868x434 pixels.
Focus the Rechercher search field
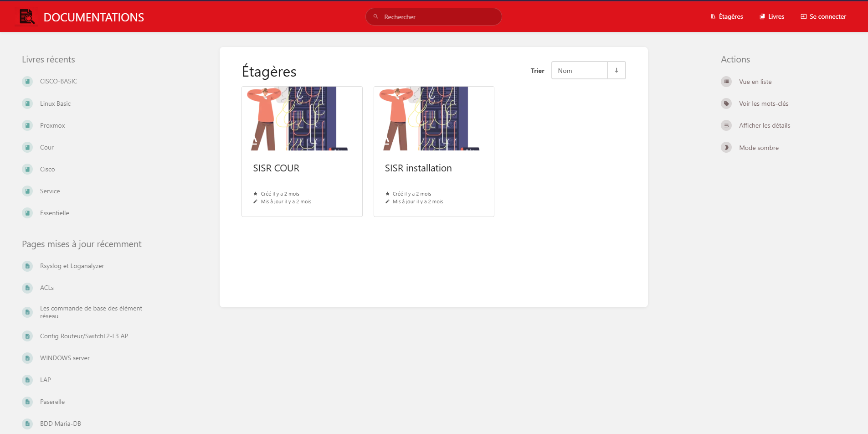(433, 16)
